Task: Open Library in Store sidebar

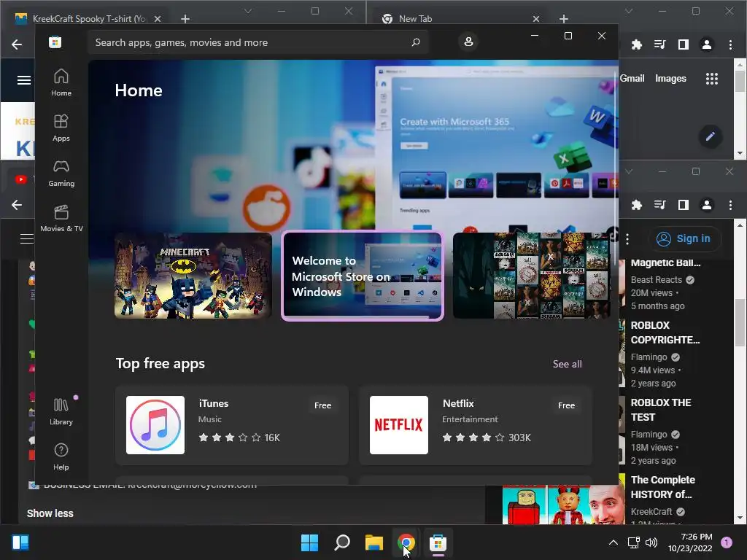Action: click(61, 411)
